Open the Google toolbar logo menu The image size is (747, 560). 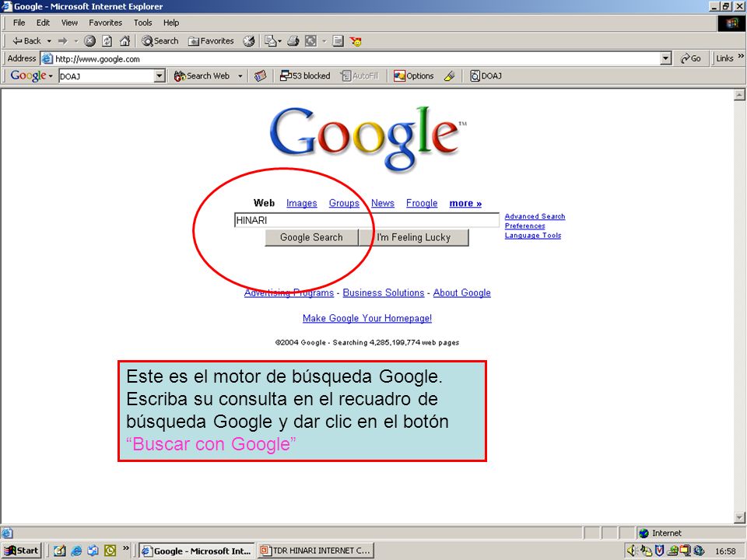(x=31, y=75)
